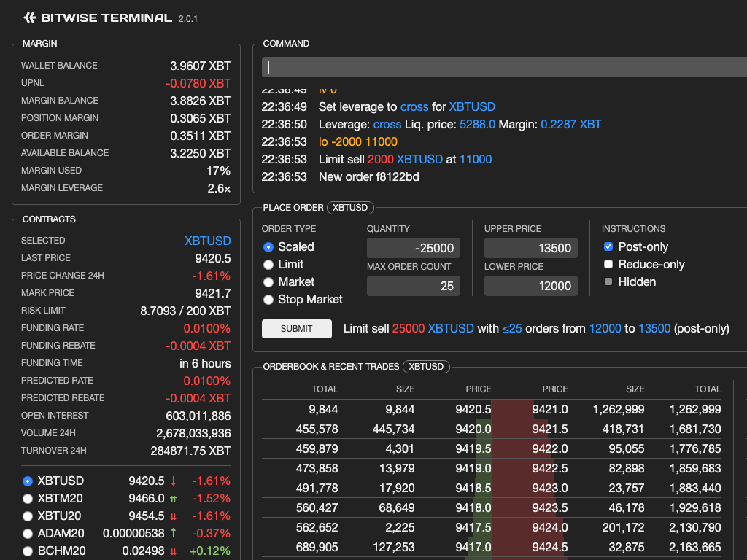
Task: Uncheck the Post-only instruction
Action: (608, 246)
